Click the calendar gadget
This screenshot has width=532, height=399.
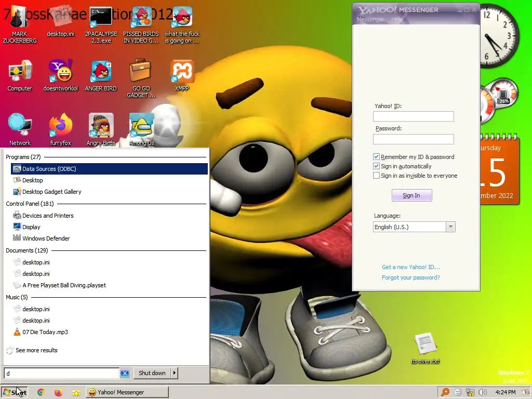[499, 169]
